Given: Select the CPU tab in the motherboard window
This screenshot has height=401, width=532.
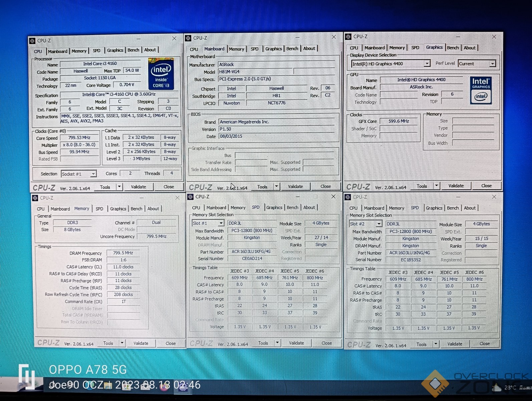Looking at the screenshot, I should click(194, 49).
